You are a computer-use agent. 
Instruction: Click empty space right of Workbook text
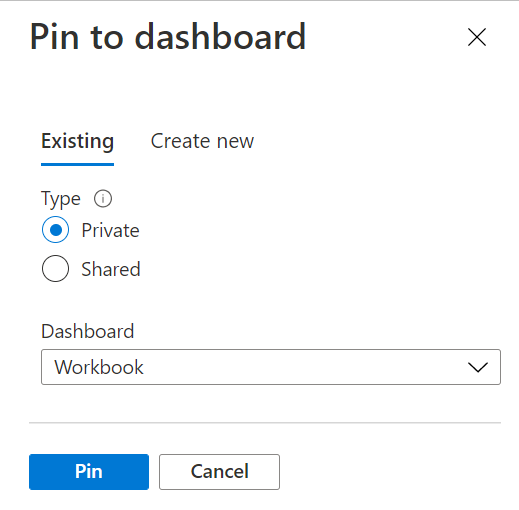click(300, 367)
